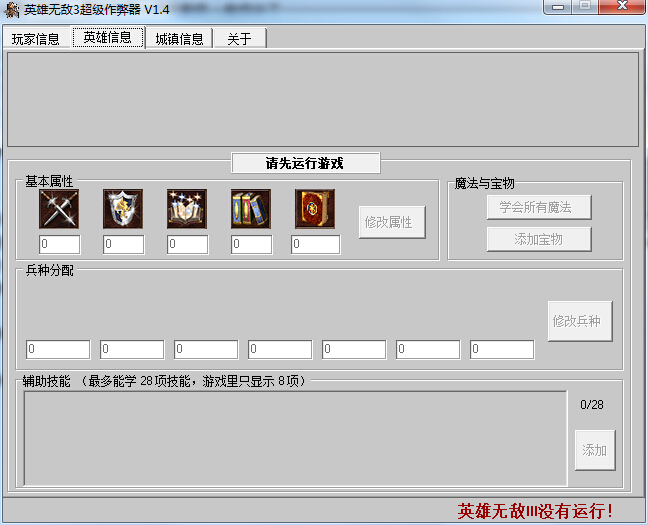Image resolution: width=648 pixels, height=525 pixels.
Task: Click the 修改属性 button
Action: 392,222
